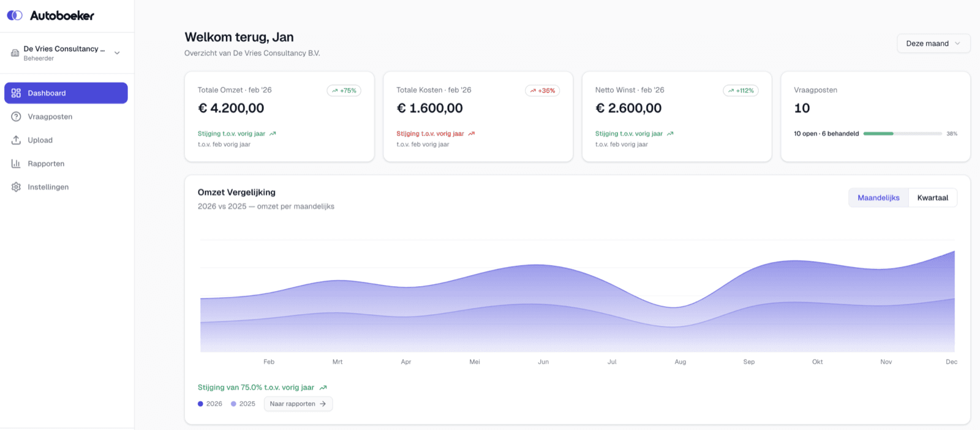Click the Beheerder role label

coord(39,59)
